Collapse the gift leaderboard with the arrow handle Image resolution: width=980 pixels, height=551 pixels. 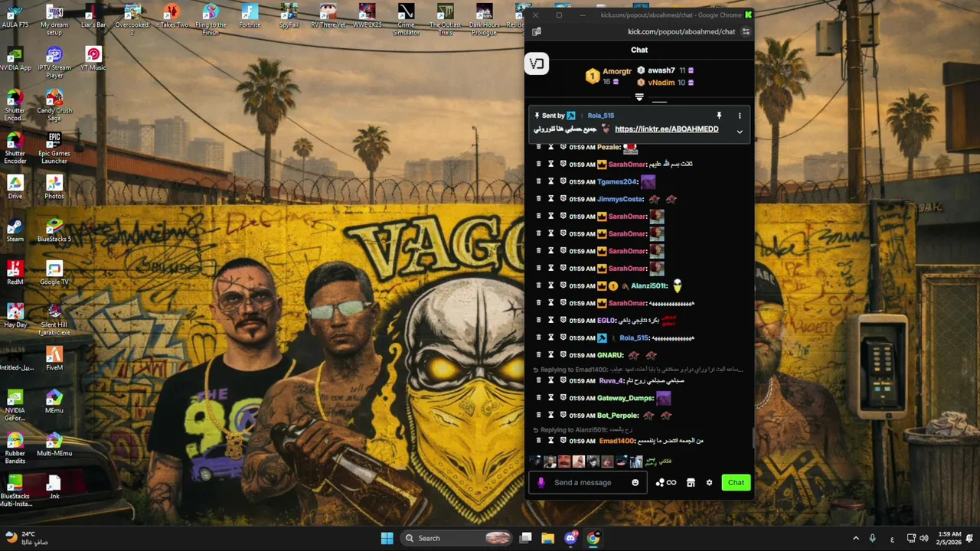639,97
